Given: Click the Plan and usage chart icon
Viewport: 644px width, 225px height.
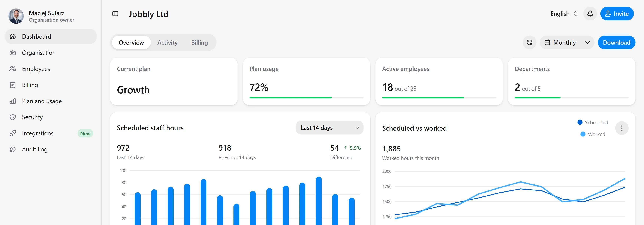Looking at the screenshot, I should 13,101.
